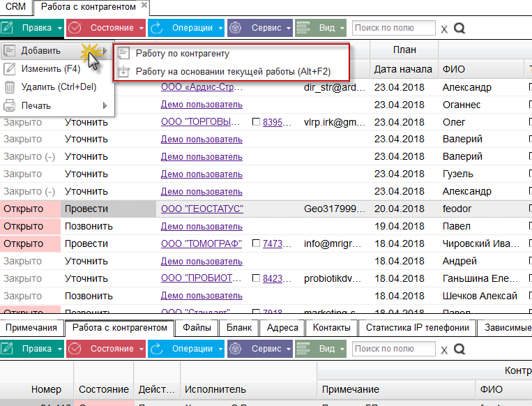
Task: Open the Бланк tab
Action: (239, 328)
